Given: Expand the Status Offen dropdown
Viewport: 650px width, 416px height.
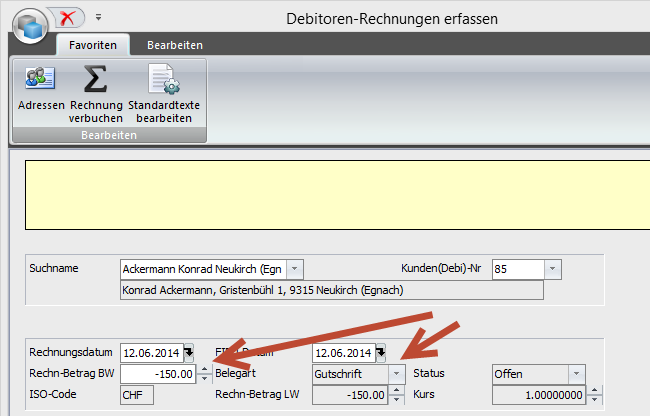Looking at the screenshot, I should (576, 373).
